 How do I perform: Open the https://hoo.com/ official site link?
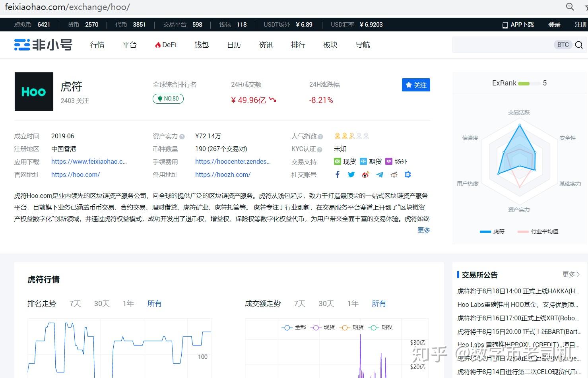(76, 174)
